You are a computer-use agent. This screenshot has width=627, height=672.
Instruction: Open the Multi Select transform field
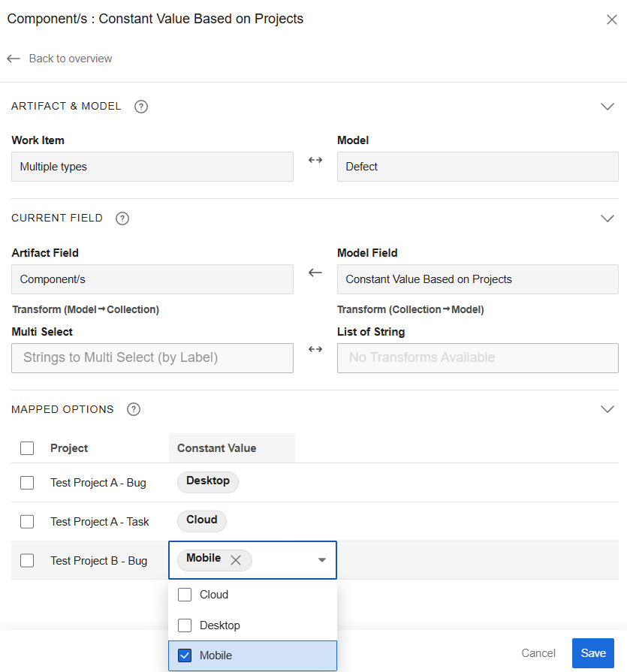(152, 358)
